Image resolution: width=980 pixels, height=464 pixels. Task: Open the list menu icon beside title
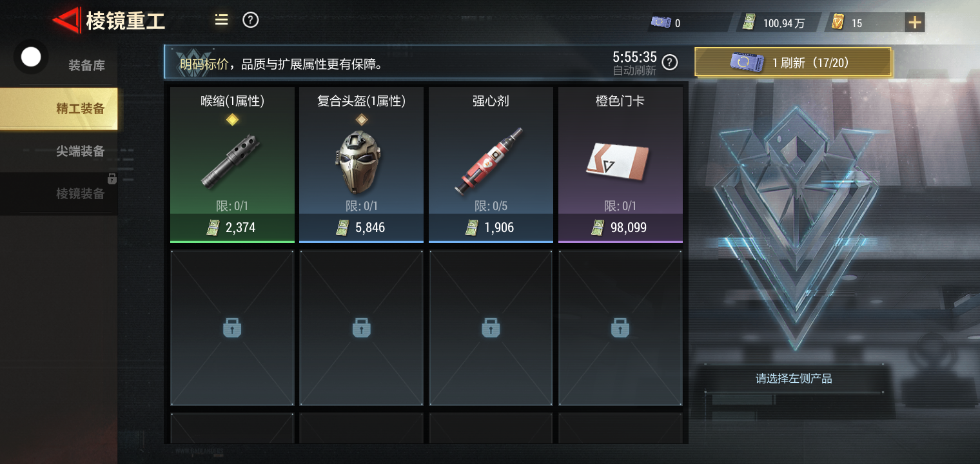pos(221,20)
